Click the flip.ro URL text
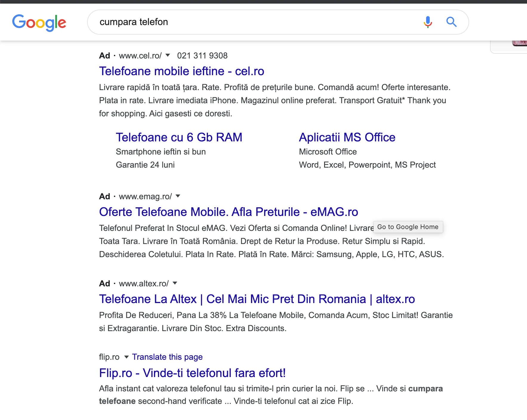527x420 pixels. (109, 357)
